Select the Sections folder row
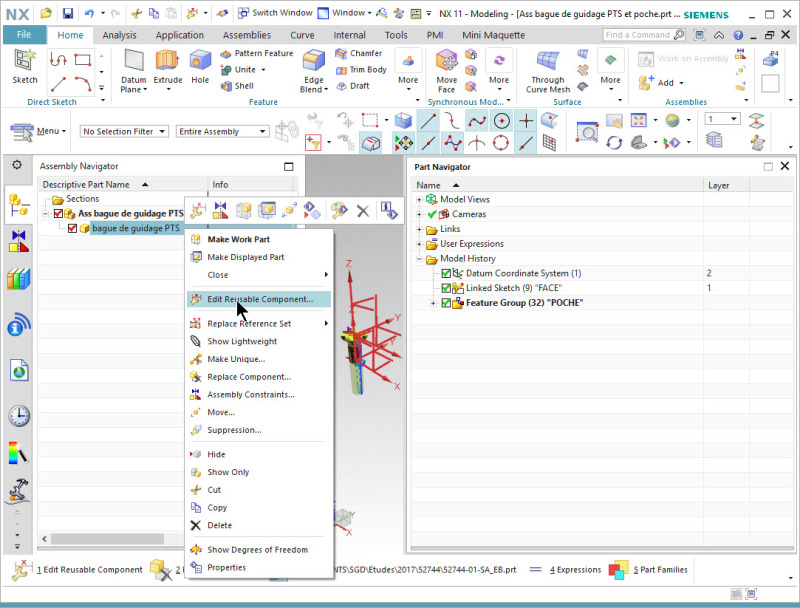The height and width of the screenshot is (608, 800). pyautogui.click(x=82, y=199)
